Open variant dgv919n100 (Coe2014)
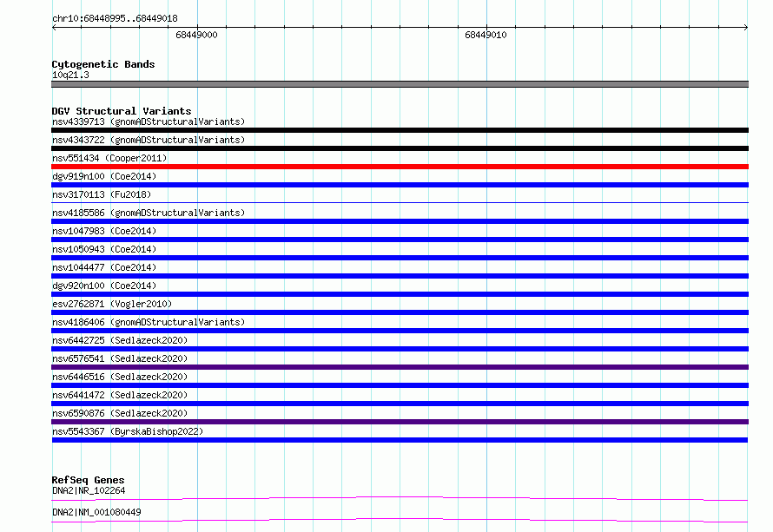 pos(104,176)
